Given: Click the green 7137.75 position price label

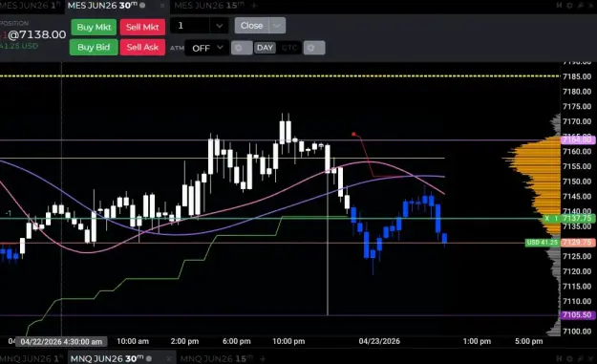Looking at the screenshot, I should click(577, 218).
